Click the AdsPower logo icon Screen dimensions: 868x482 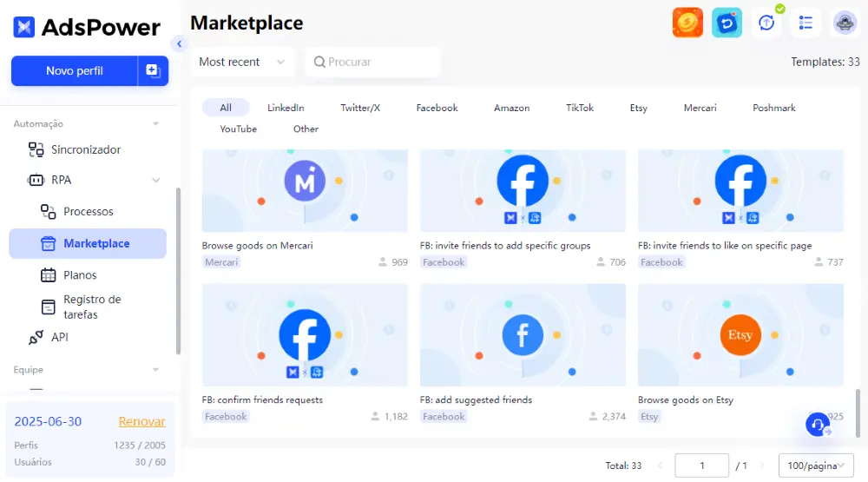23,27
